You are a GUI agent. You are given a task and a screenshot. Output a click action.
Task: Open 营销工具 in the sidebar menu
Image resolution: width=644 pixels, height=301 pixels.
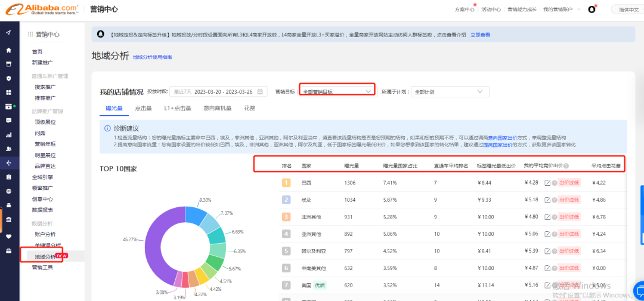pos(42,268)
